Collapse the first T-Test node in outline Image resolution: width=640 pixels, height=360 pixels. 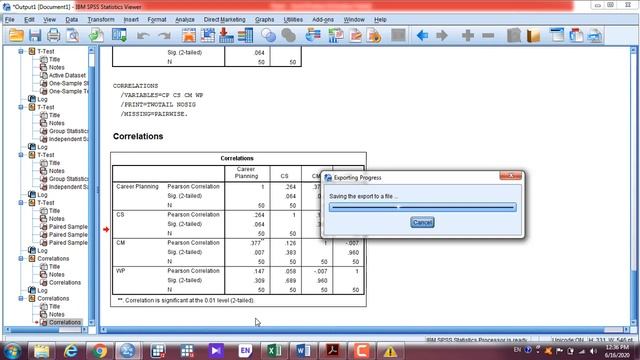tap(21, 51)
